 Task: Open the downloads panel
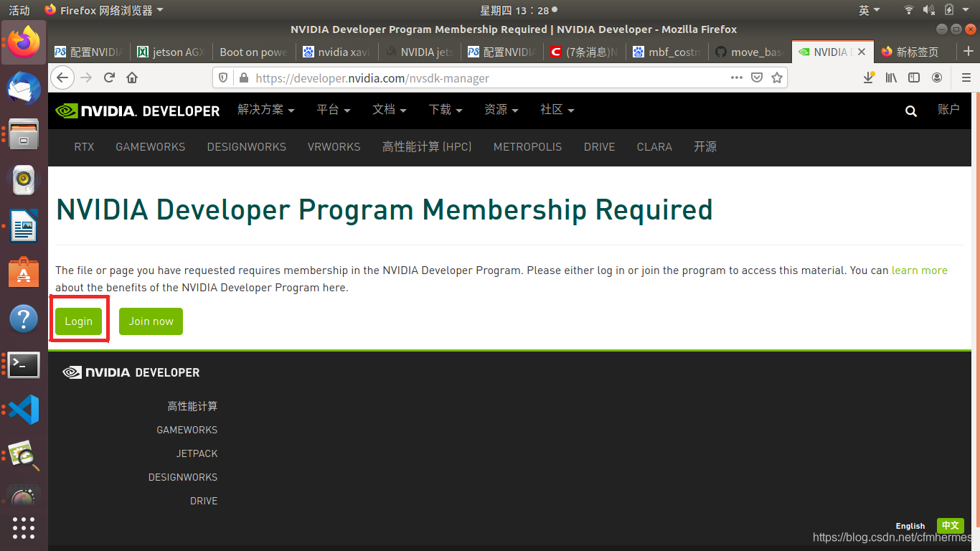pyautogui.click(x=869, y=77)
